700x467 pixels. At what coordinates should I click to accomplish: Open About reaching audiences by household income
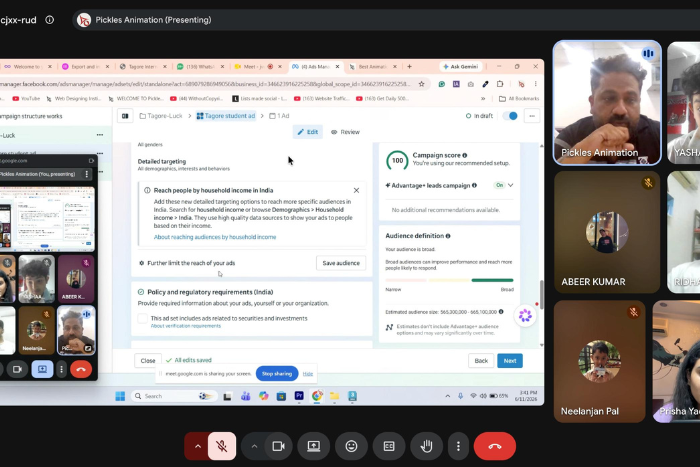(215, 237)
